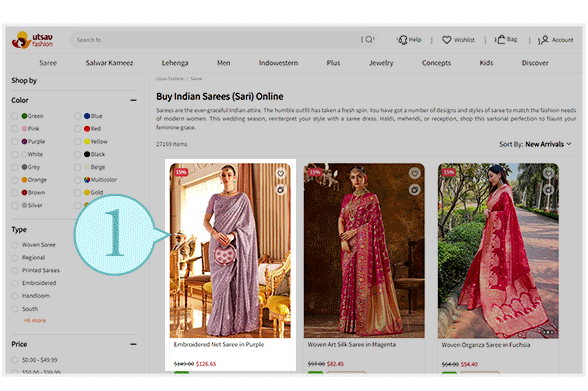
Task: Tick the Green color checkbox
Action: 15,116
